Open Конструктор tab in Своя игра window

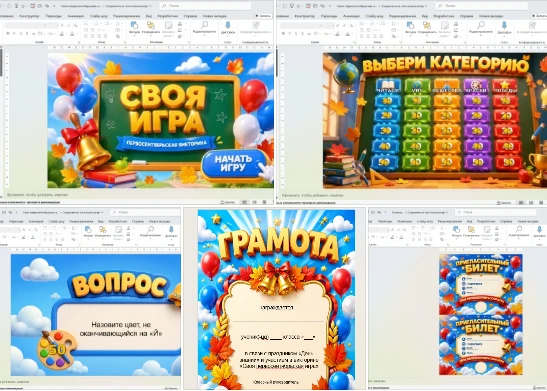pyautogui.click(x=29, y=16)
